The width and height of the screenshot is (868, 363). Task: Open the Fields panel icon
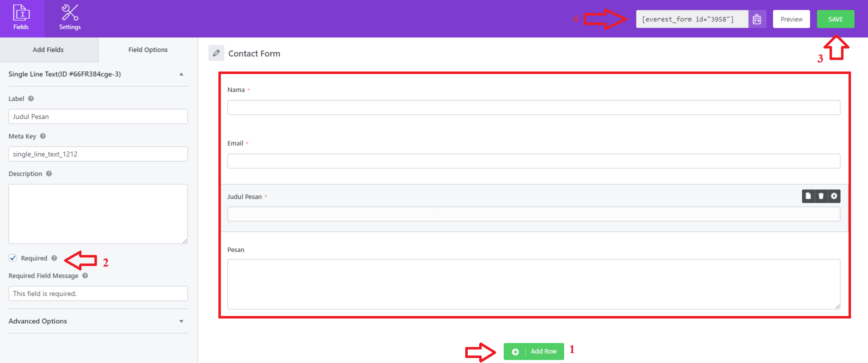point(21,18)
